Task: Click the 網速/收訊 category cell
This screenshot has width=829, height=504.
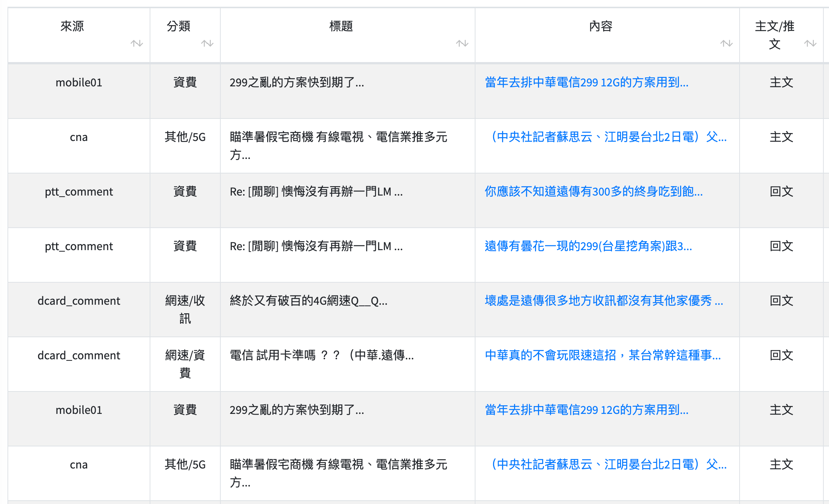Action: click(185, 310)
